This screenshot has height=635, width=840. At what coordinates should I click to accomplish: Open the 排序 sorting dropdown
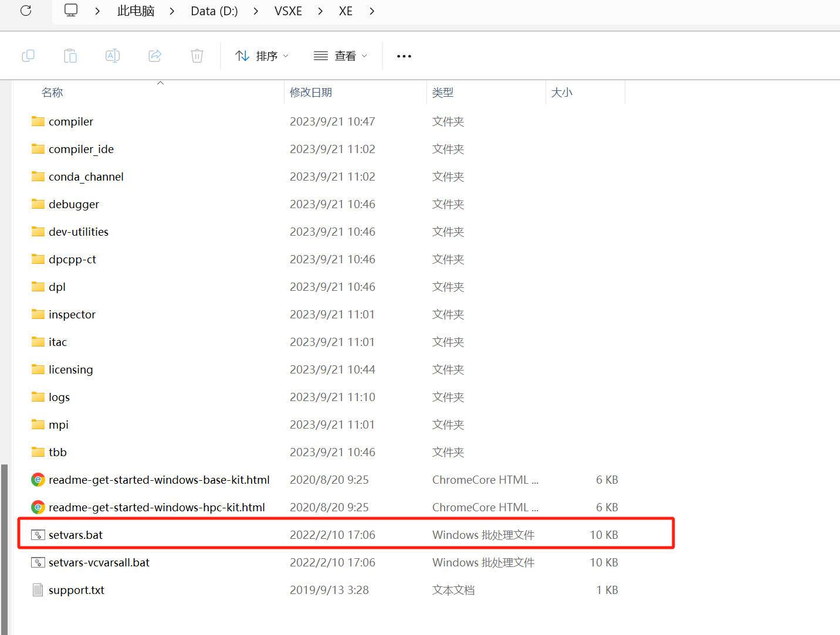pyautogui.click(x=262, y=55)
